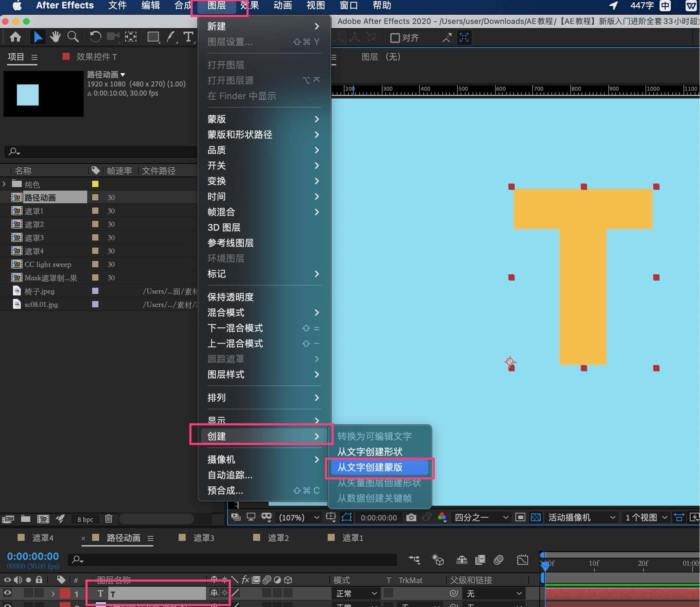700x607 pixels.
Task: Click the 0:00:00:00 current time display
Action: tap(33, 556)
